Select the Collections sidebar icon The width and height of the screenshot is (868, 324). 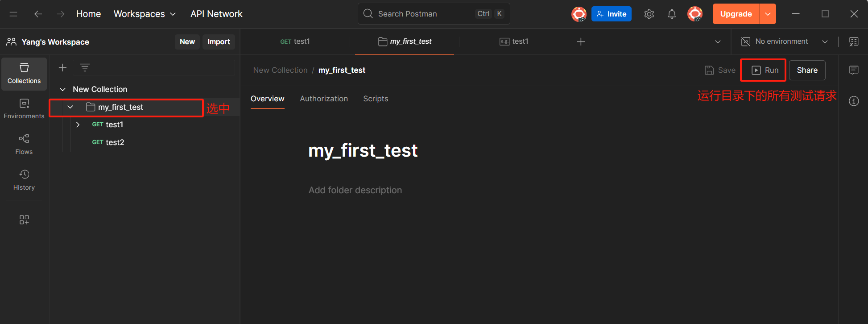(x=24, y=74)
